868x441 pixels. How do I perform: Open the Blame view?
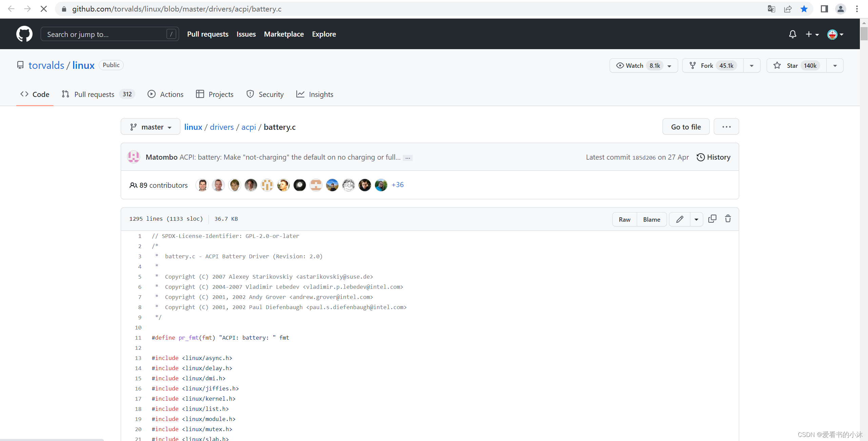pos(652,219)
